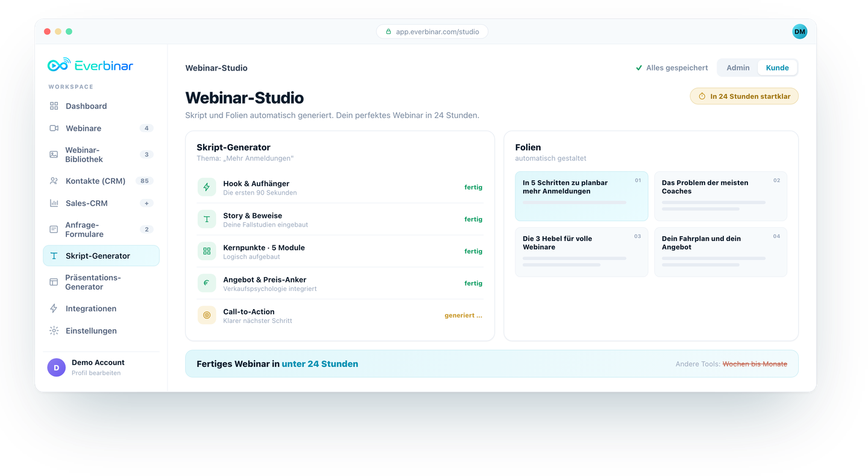Open Dashboard grid icon in sidebar

pyautogui.click(x=54, y=106)
